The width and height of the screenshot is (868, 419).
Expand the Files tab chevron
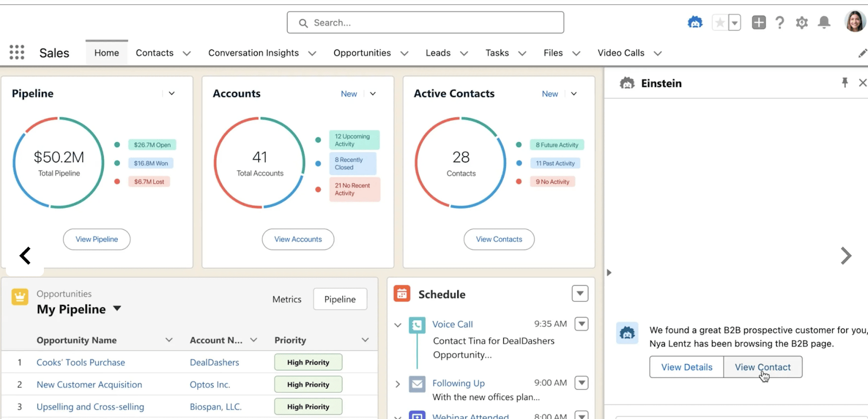tap(576, 53)
